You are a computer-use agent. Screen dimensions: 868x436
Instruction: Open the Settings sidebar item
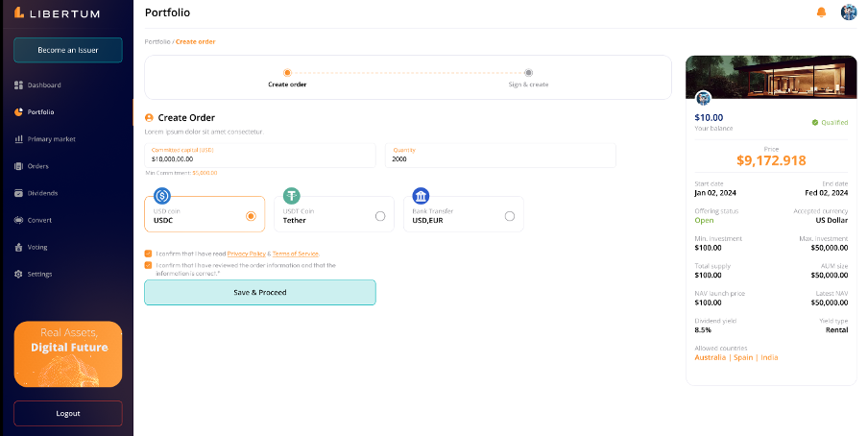39,274
